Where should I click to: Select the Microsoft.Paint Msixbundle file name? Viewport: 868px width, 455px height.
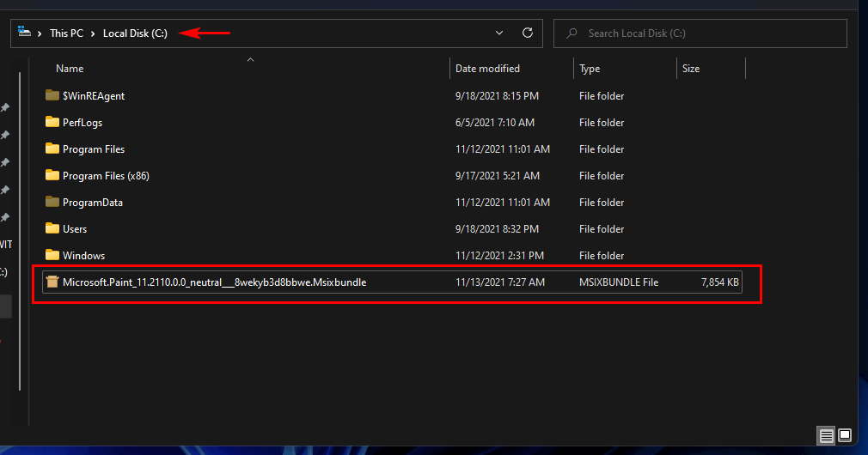[x=214, y=282]
